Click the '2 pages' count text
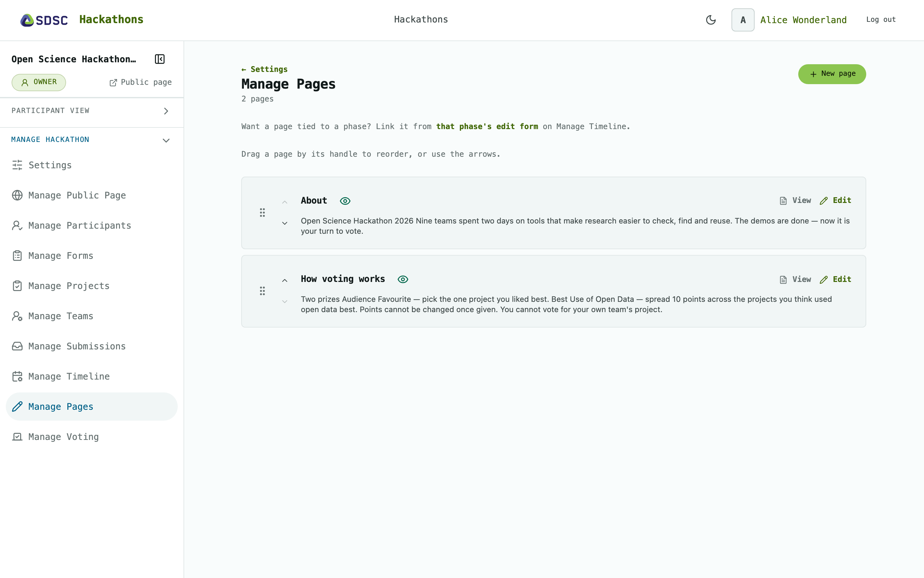This screenshot has height=578, width=924. (257, 99)
